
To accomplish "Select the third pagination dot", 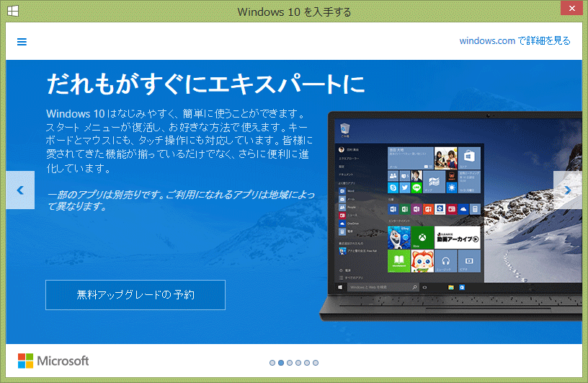I will [290, 363].
